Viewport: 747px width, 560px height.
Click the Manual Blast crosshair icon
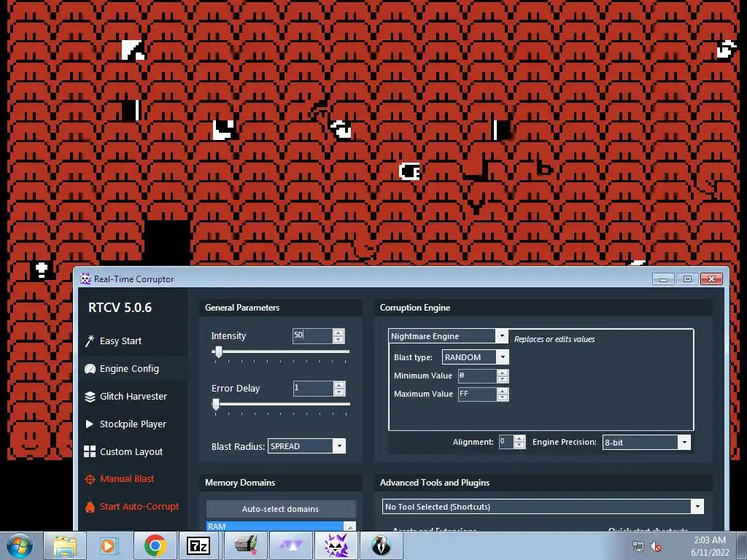click(x=90, y=479)
